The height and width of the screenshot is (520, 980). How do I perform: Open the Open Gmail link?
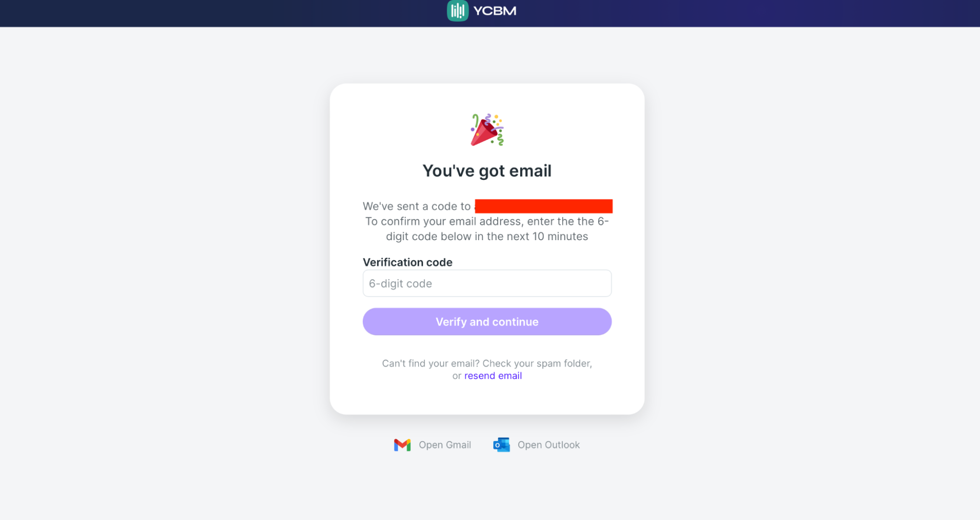445,445
